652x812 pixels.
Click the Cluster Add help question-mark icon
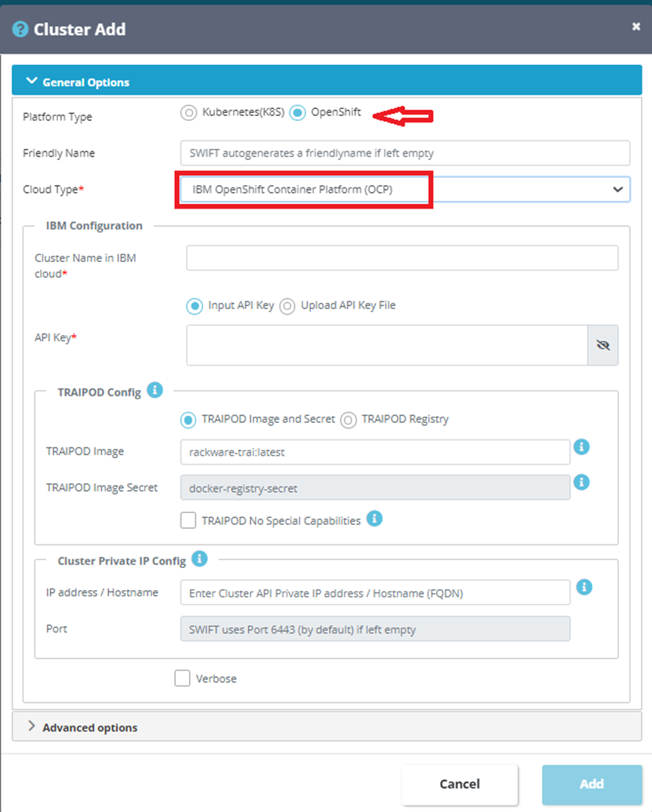click(x=20, y=30)
